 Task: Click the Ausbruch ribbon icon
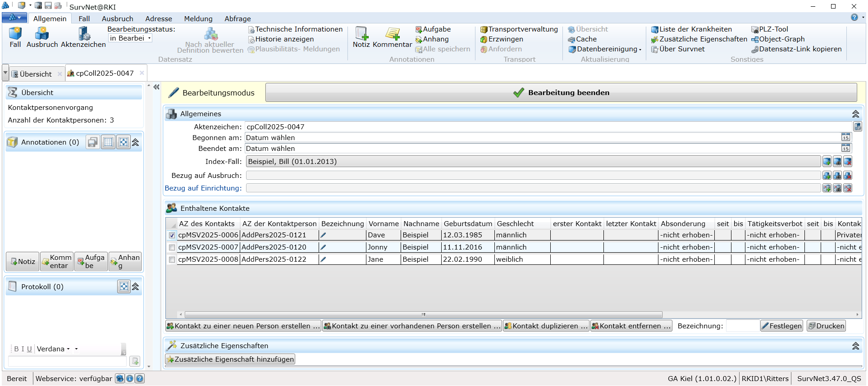42,34
